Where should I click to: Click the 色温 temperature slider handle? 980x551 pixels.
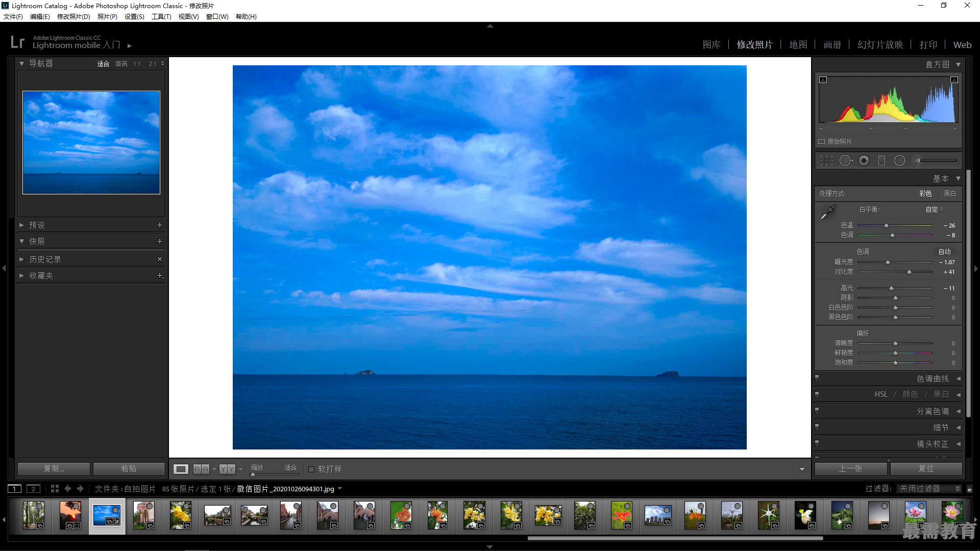point(886,226)
